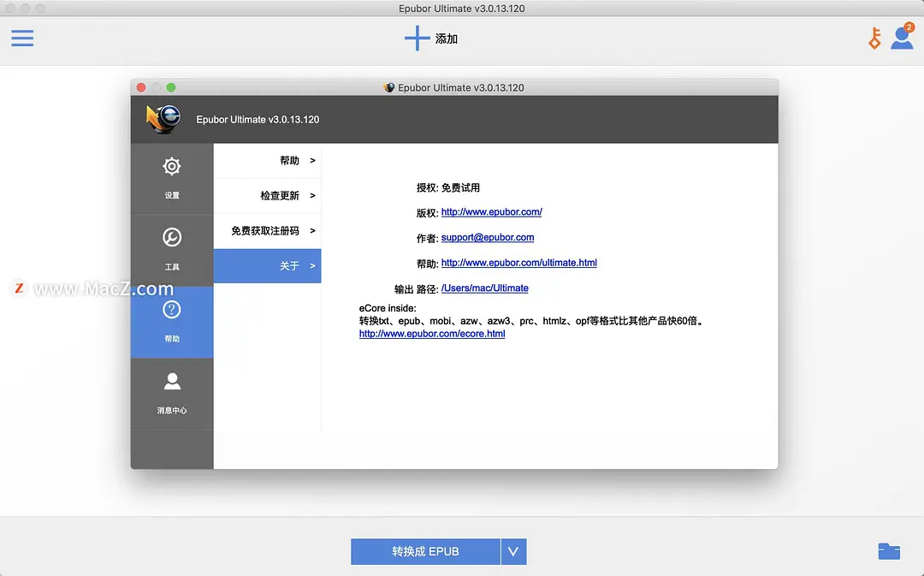Open the user account icon with badge
Viewport: 924px width, 576px height.
(903, 37)
